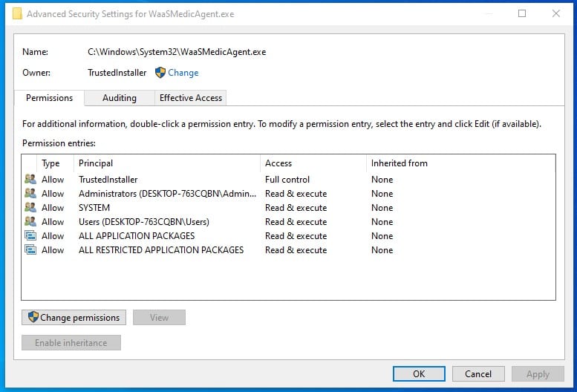Click the TrustedInstaller owner name
This screenshot has height=392, width=577.
tap(117, 73)
